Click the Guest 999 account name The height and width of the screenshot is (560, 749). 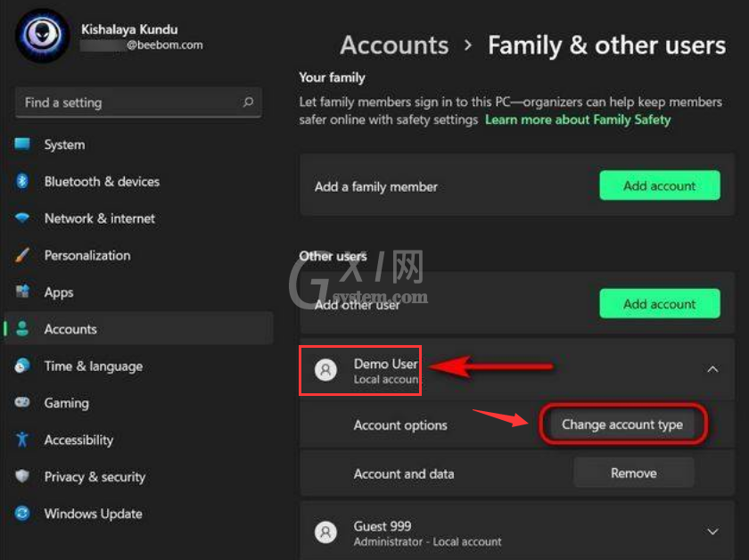[383, 526]
